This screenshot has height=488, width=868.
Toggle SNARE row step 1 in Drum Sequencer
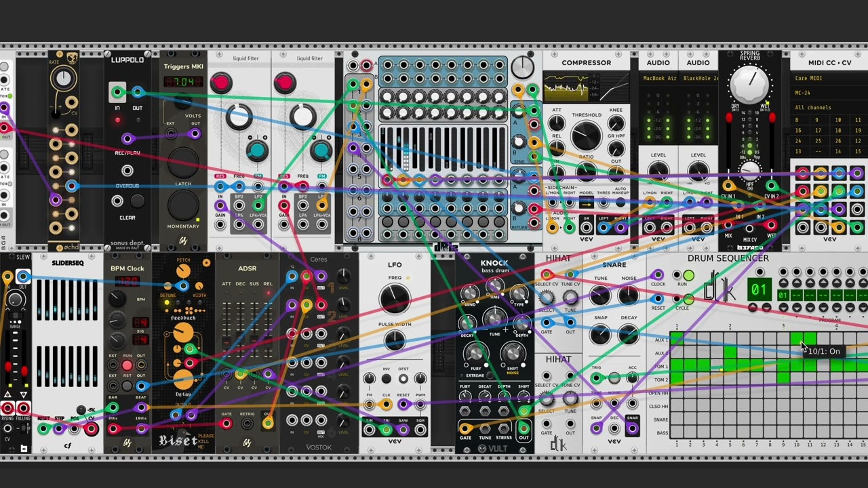pos(677,419)
